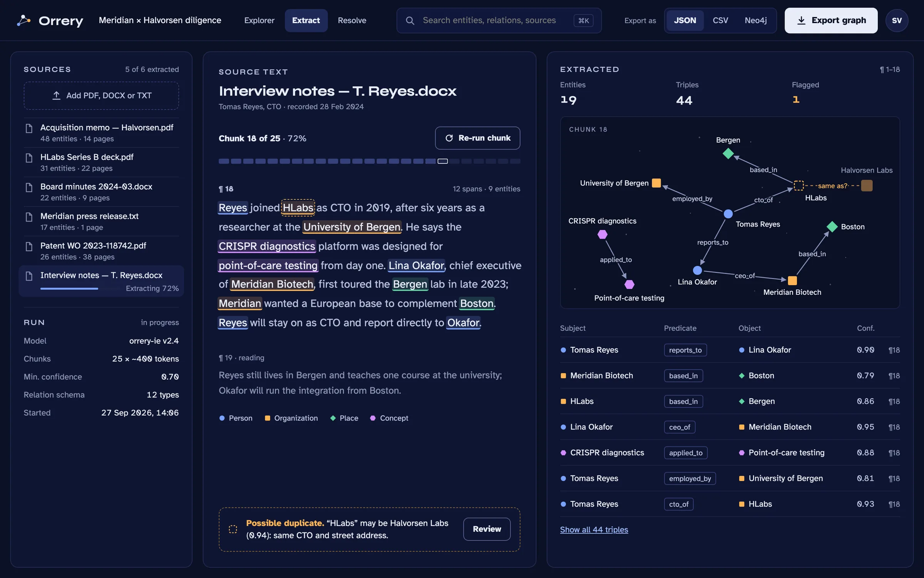Click the CRISPR diagnostics hexagon node
The width and height of the screenshot is (924, 578).
(603, 234)
